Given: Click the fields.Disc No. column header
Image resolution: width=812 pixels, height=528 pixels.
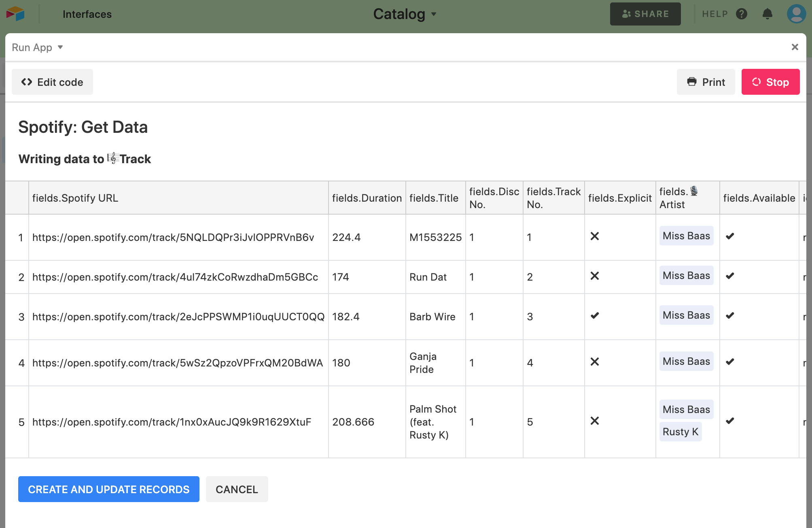Looking at the screenshot, I should click(494, 198).
